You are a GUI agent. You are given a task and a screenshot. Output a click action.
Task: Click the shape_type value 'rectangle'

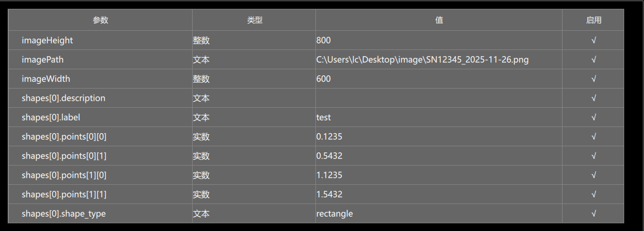[x=335, y=213]
